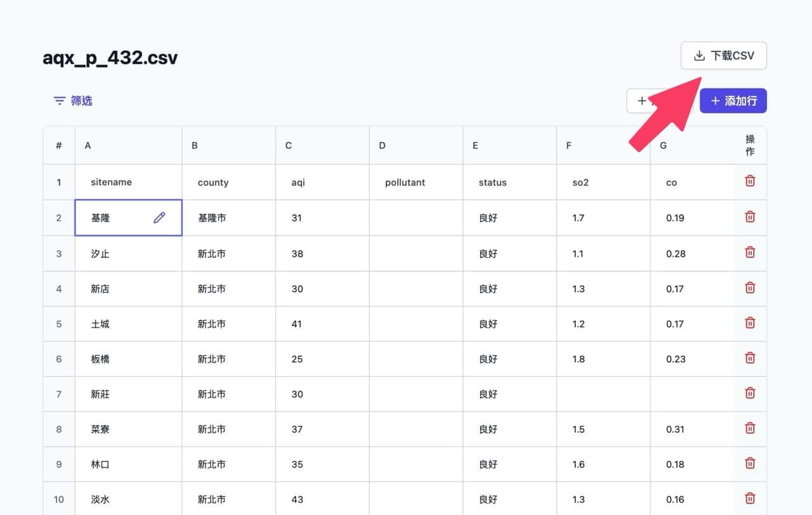Delete row 2 基隆 with trash icon
This screenshot has width=812, height=515.
[x=750, y=217]
